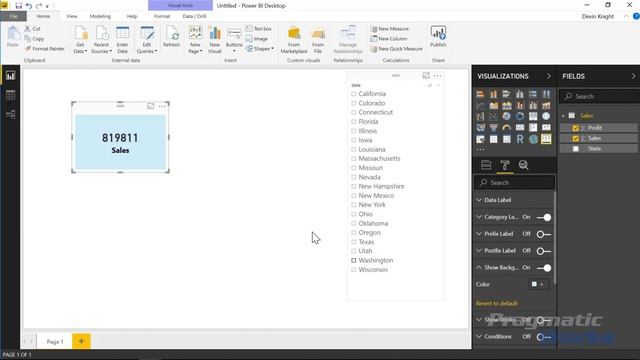Click the Undo icon in title bar
640x360 pixels.
point(29,6)
